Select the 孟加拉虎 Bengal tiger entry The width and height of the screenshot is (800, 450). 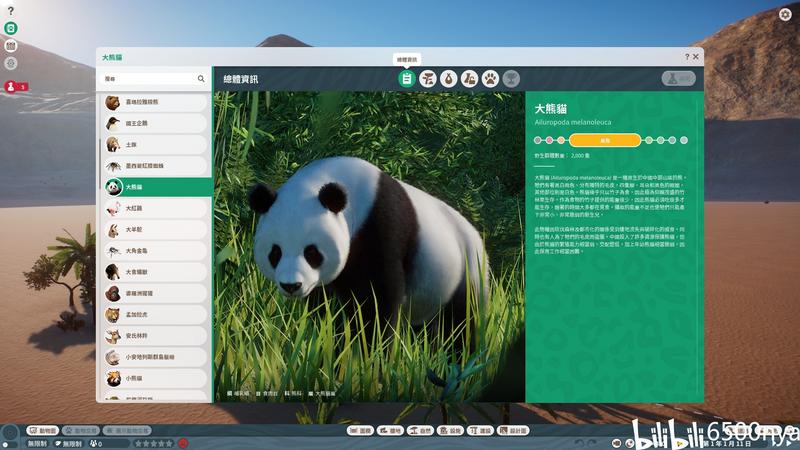pos(156,315)
